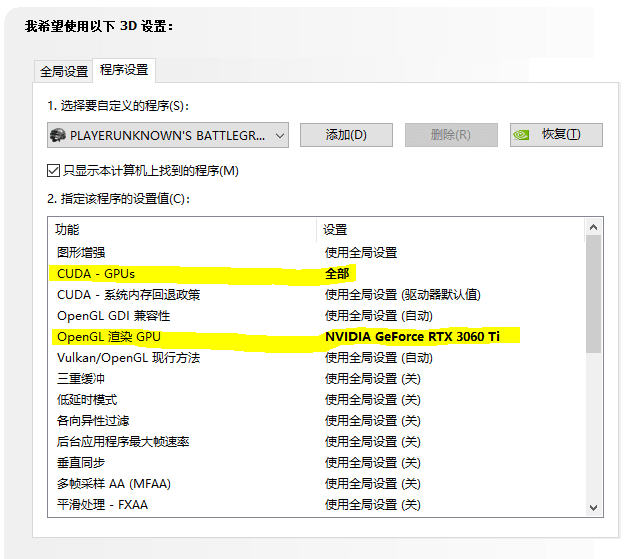This screenshot has width=637, height=559.
Task: Select the 程序设置 tab
Action: click(x=124, y=70)
